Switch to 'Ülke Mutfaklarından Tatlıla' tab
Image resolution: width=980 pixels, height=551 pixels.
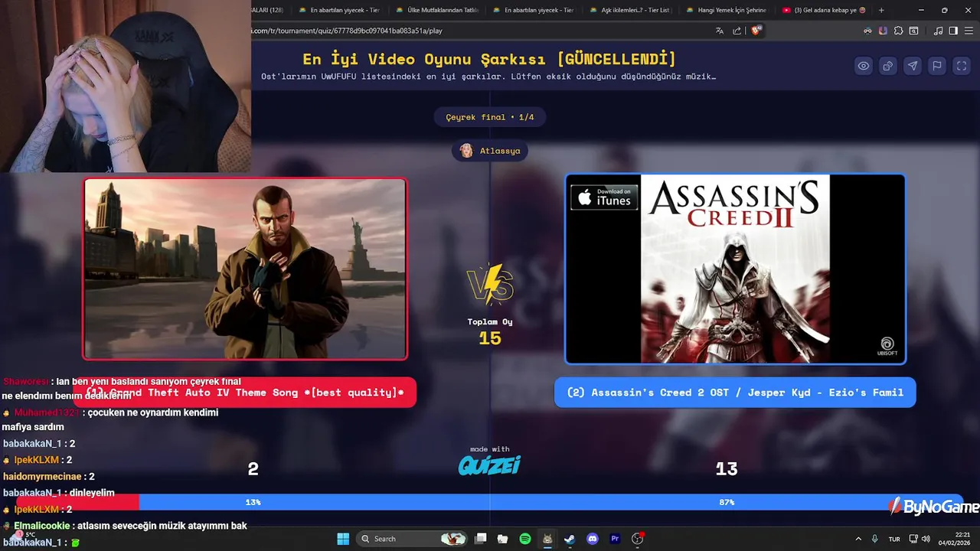[436, 10]
